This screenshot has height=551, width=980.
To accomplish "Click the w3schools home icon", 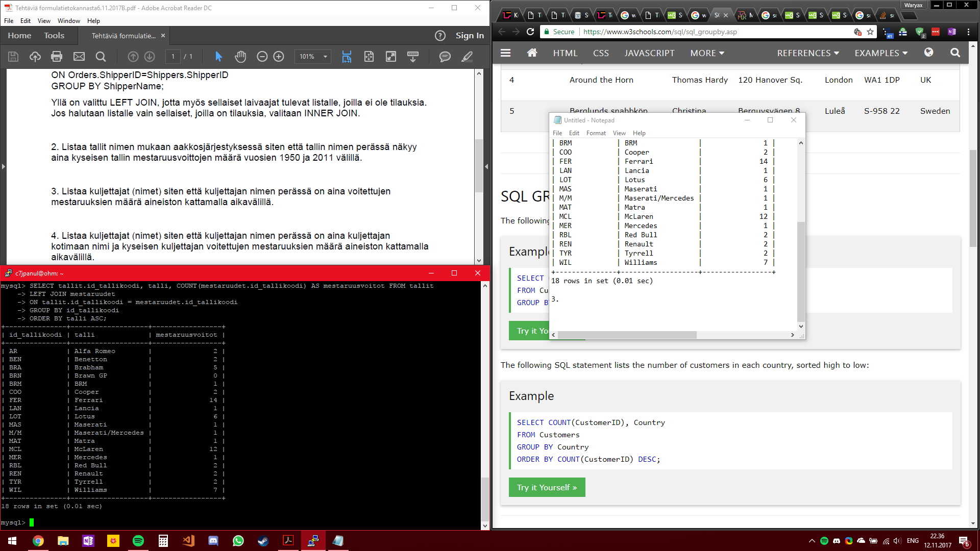I will [532, 53].
